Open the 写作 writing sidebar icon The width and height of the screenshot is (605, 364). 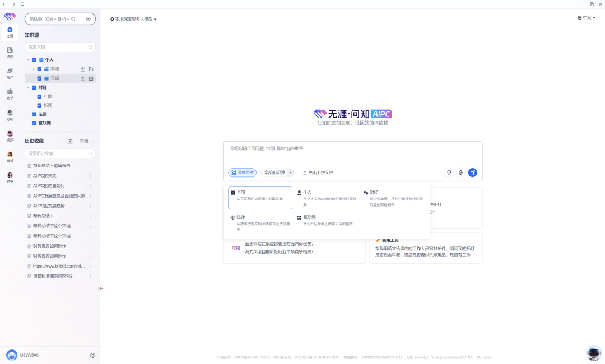pos(10,73)
